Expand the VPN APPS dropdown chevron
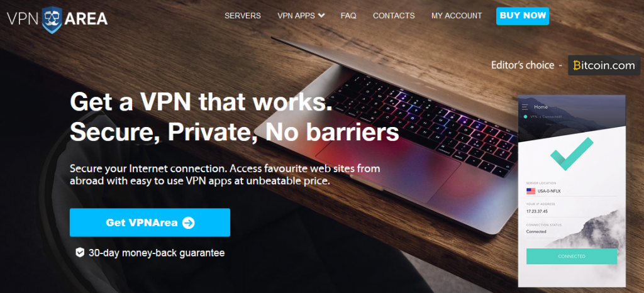The height and width of the screenshot is (293, 644). coord(321,16)
